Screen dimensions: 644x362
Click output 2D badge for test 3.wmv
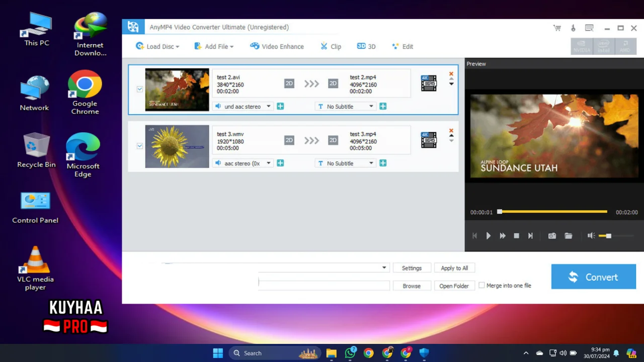click(x=333, y=140)
